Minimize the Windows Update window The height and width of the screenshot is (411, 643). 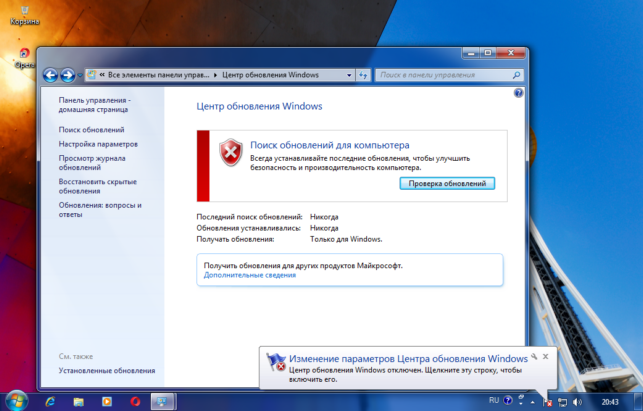[x=471, y=53]
